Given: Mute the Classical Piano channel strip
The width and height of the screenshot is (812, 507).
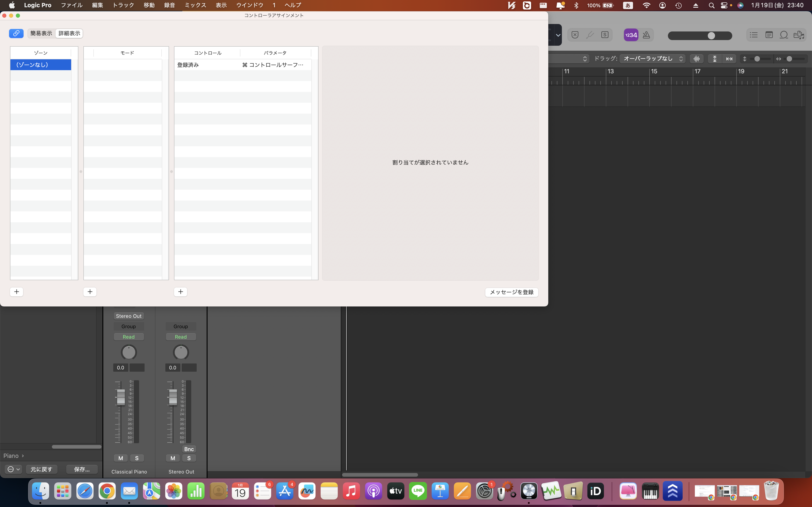Looking at the screenshot, I should (x=121, y=458).
